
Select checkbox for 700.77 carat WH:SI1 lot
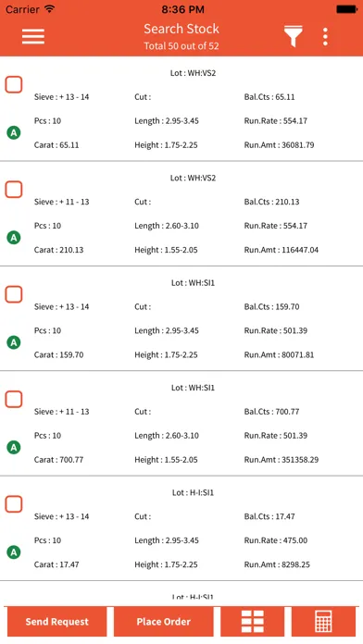(14, 399)
